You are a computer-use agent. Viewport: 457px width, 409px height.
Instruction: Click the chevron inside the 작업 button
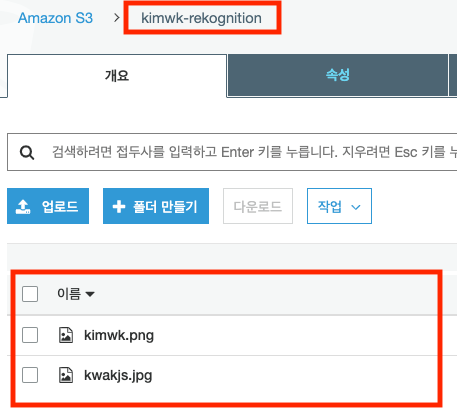click(x=356, y=207)
